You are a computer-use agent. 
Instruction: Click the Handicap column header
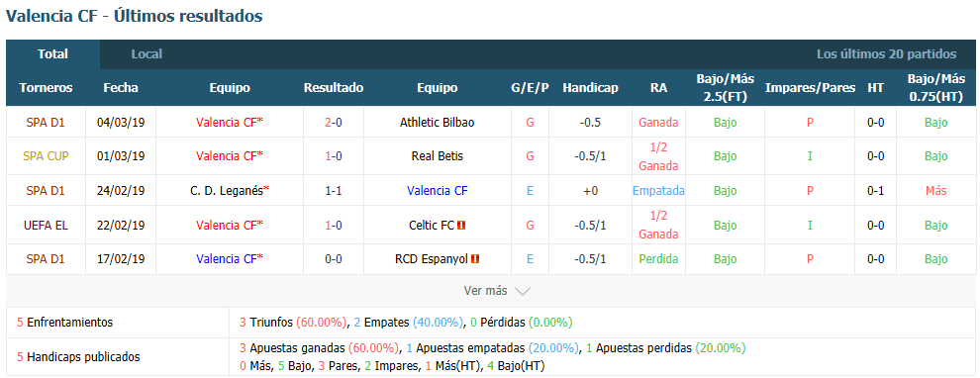(590, 88)
